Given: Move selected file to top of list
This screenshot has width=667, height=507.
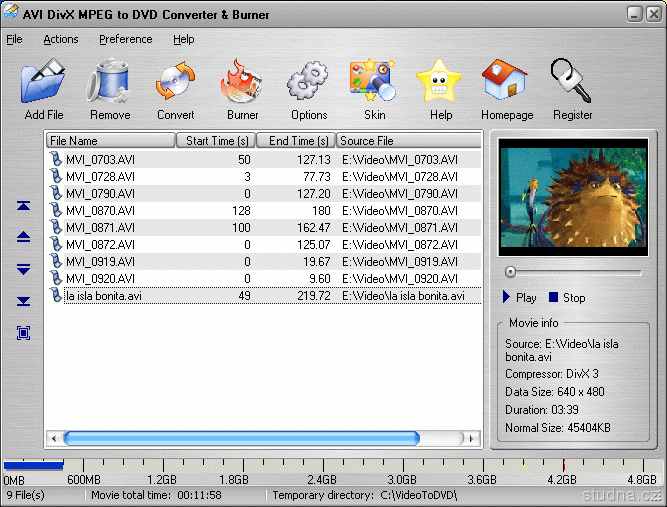Looking at the screenshot, I should [x=24, y=206].
